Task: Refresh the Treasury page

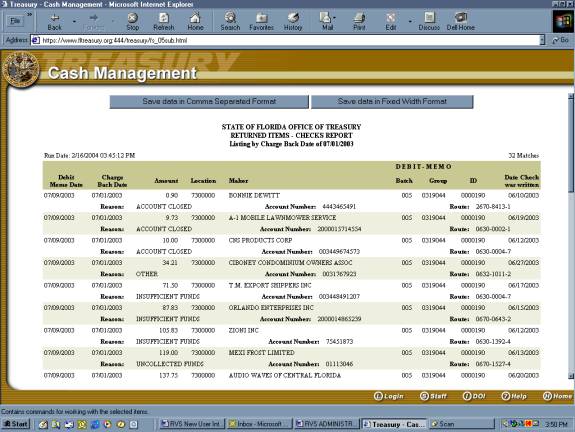Action: (x=164, y=22)
